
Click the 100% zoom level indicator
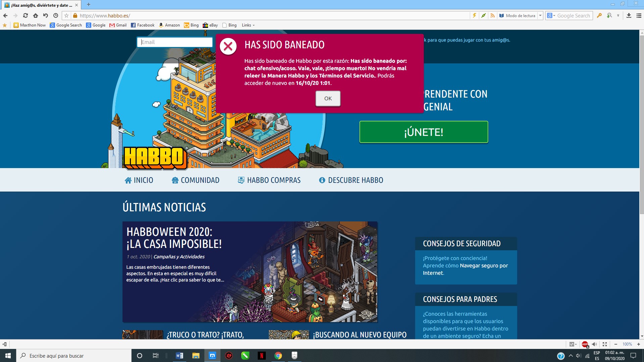point(627,344)
